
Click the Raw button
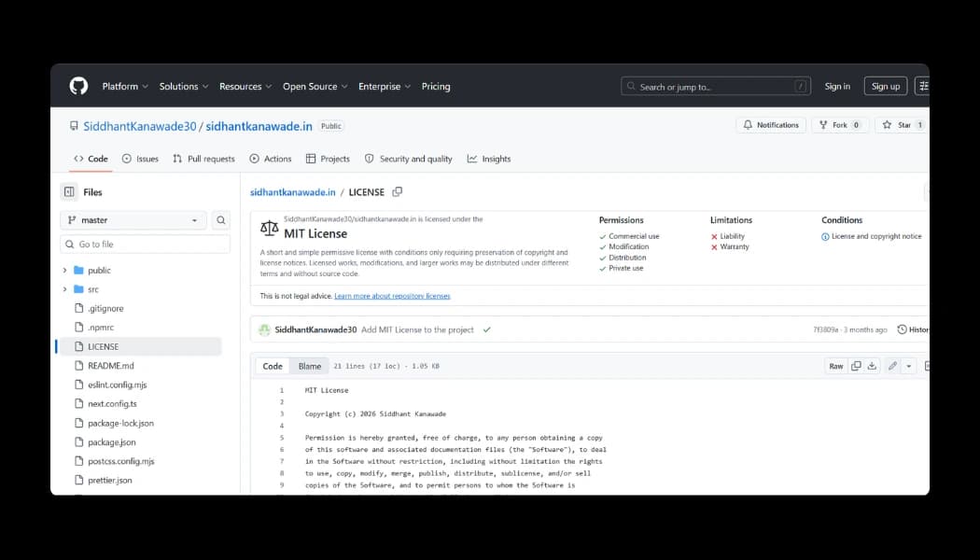tap(836, 366)
